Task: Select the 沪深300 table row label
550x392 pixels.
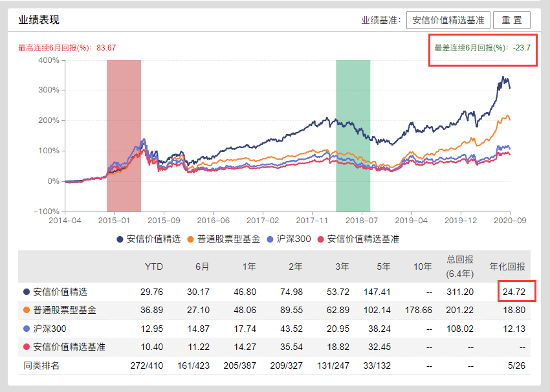Action: pos(49,329)
